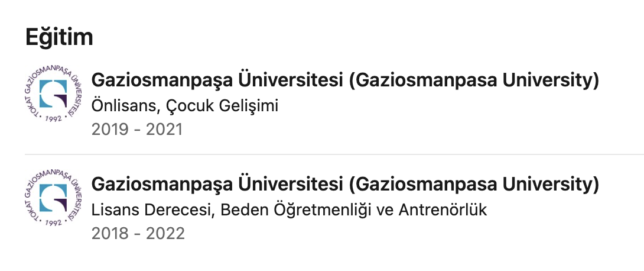Click the "Eğitim" section heading
The width and height of the screenshot is (644, 271).
pos(60,37)
